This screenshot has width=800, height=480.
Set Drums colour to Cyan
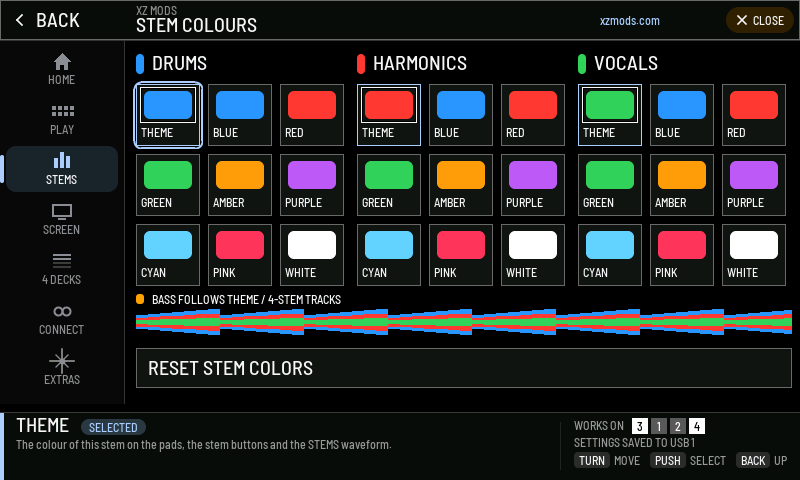coord(168,255)
